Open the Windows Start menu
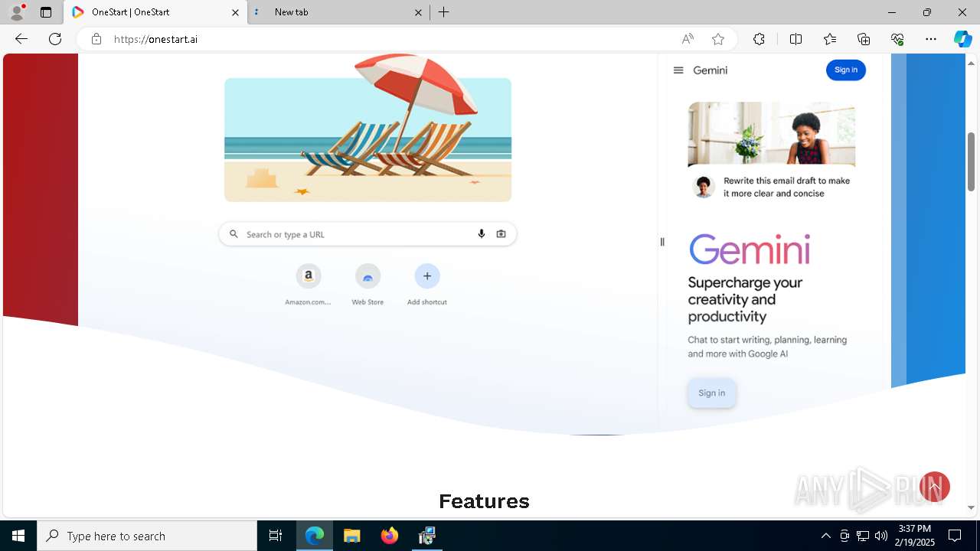 pos(18,536)
